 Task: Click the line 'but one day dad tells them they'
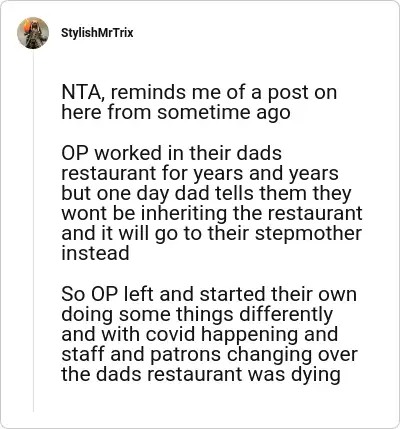(206, 193)
